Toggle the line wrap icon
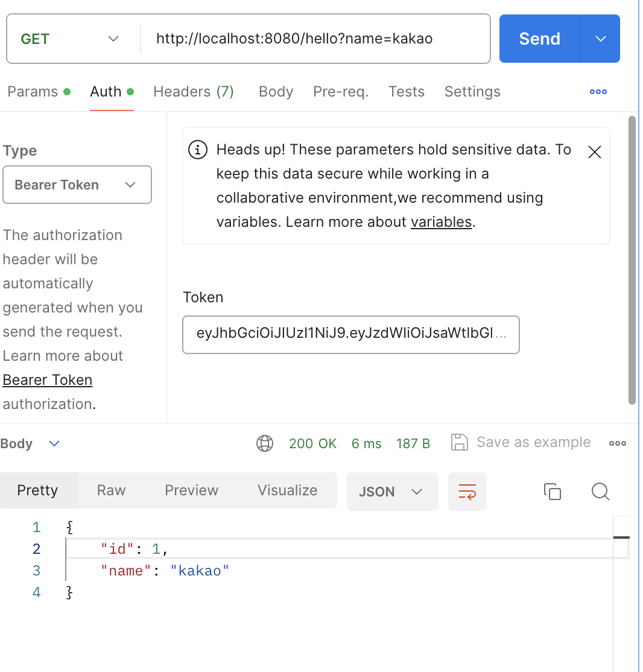The image size is (643, 672). pos(467,492)
